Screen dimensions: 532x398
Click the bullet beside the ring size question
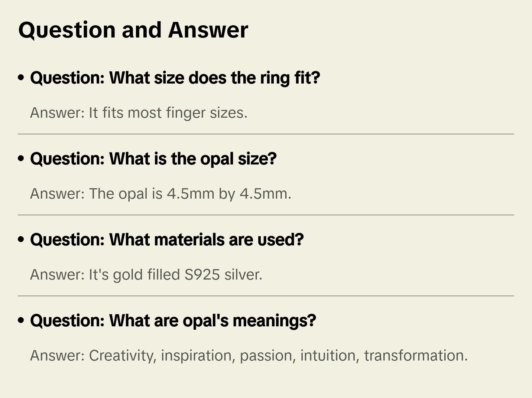tap(21, 78)
